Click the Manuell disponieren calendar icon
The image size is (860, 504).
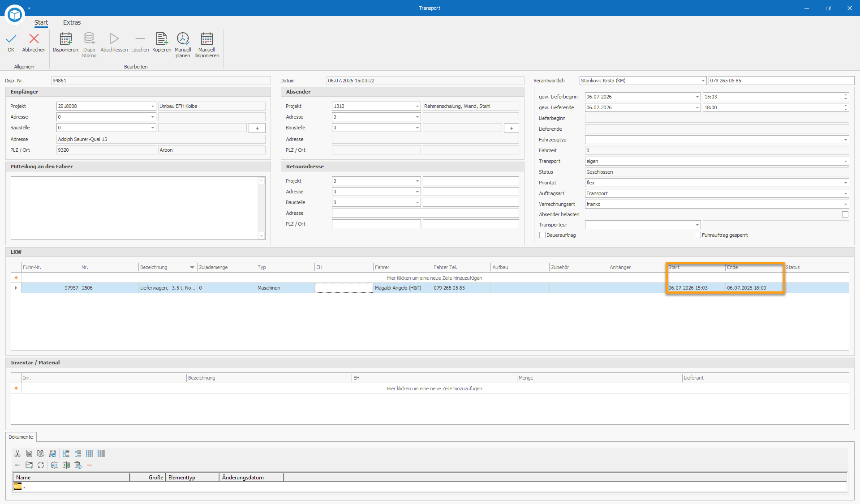[206, 39]
